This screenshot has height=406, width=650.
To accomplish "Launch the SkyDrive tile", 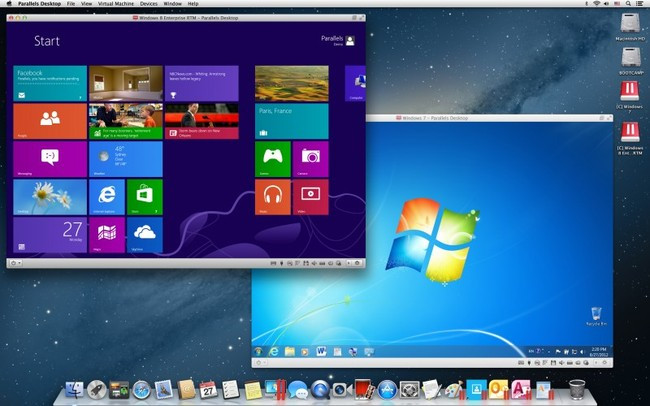I will pos(144,234).
